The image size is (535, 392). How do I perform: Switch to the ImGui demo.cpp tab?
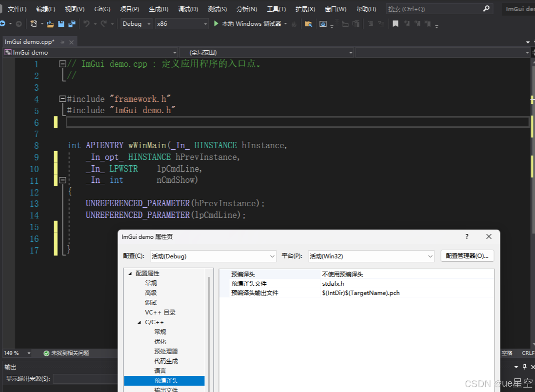pyautogui.click(x=29, y=42)
